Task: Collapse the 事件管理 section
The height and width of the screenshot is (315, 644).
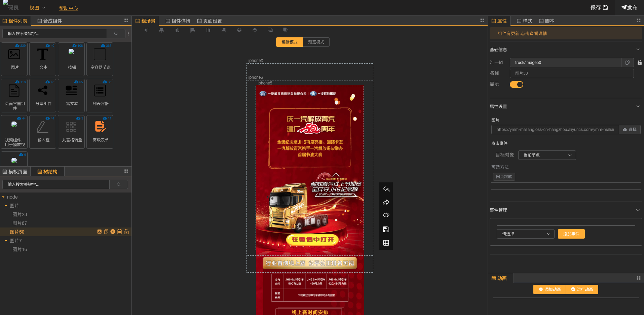Action: tap(638, 210)
